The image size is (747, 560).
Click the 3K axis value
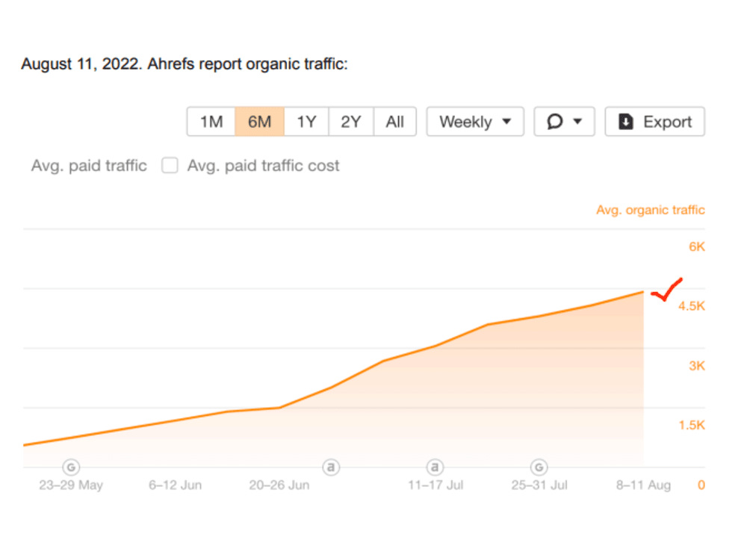pyautogui.click(x=696, y=366)
